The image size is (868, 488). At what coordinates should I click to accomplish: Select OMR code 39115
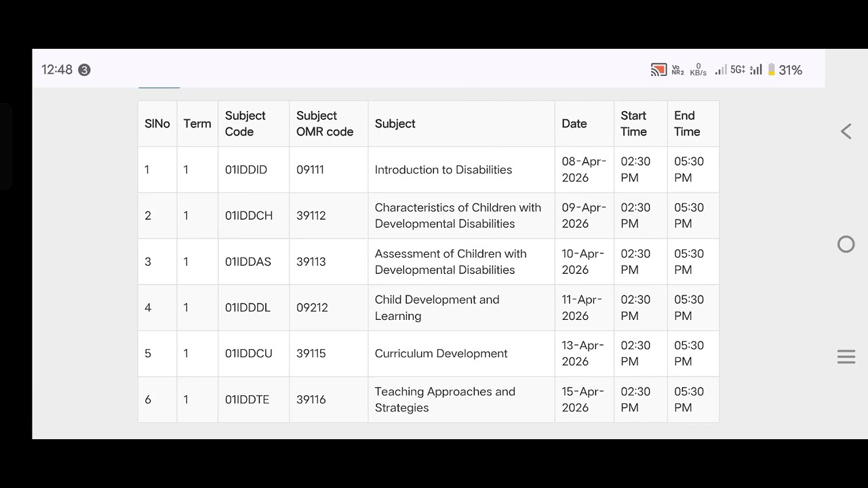pyautogui.click(x=311, y=354)
